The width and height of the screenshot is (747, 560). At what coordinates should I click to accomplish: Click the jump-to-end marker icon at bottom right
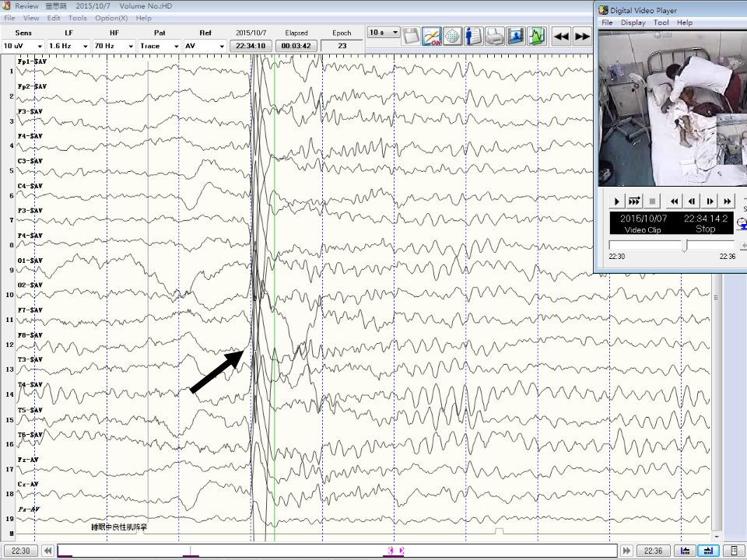tap(708, 551)
